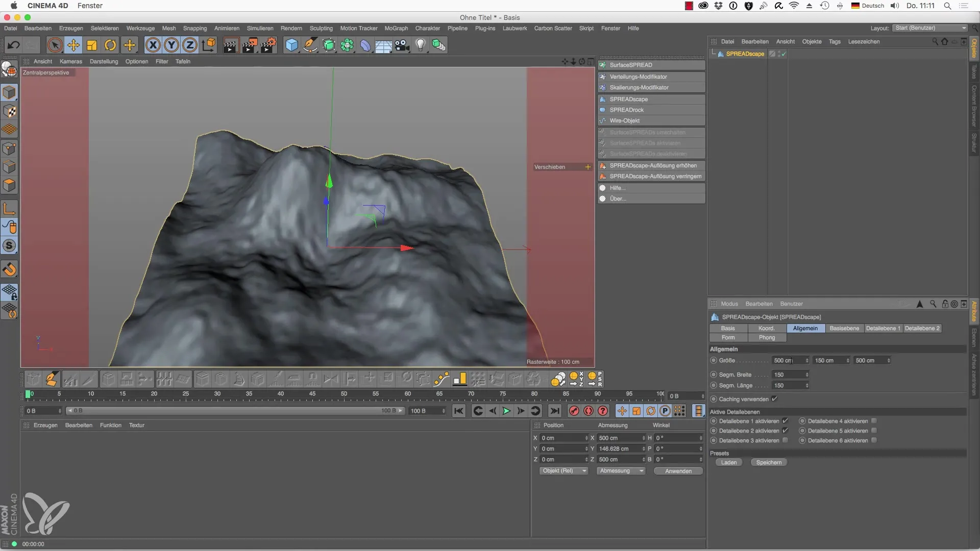Click the SurfaceSPREAD plugin entry

coord(652,65)
